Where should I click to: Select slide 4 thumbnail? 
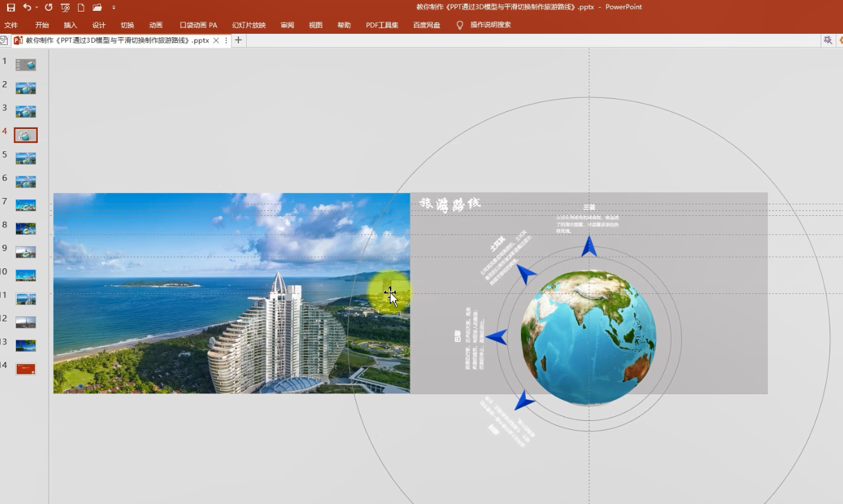[26, 135]
